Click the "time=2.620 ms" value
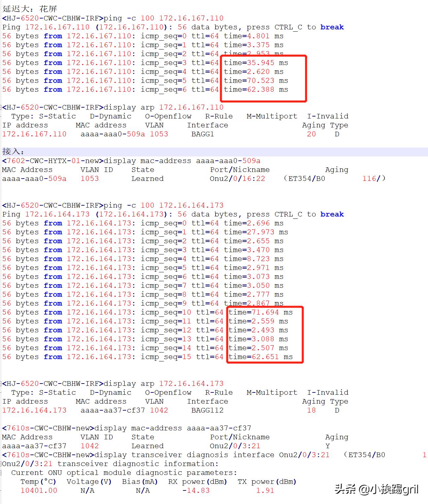Image resolution: width=428 pixels, height=504 pixels. [253, 72]
